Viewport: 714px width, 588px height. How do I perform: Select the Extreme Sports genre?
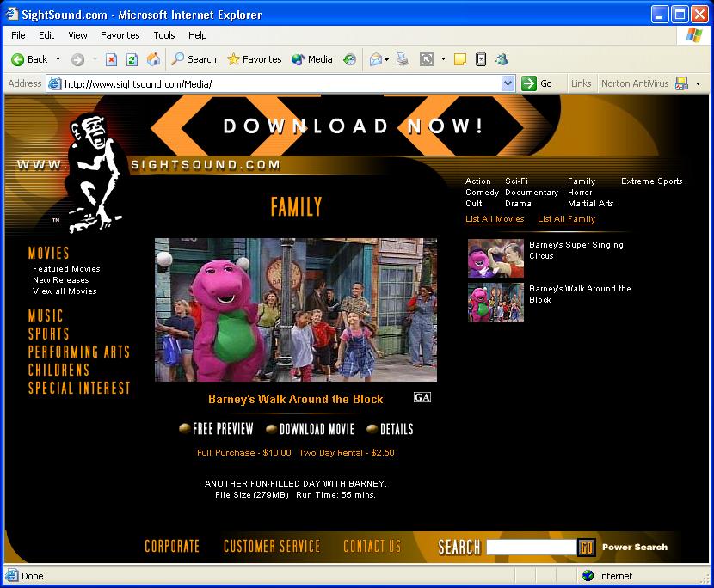click(x=651, y=181)
